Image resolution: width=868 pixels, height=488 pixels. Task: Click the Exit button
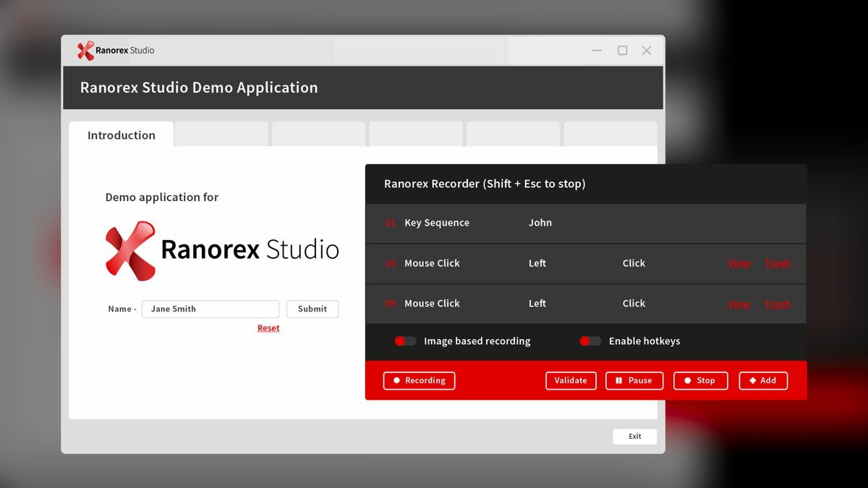pyautogui.click(x=635, y=437)
